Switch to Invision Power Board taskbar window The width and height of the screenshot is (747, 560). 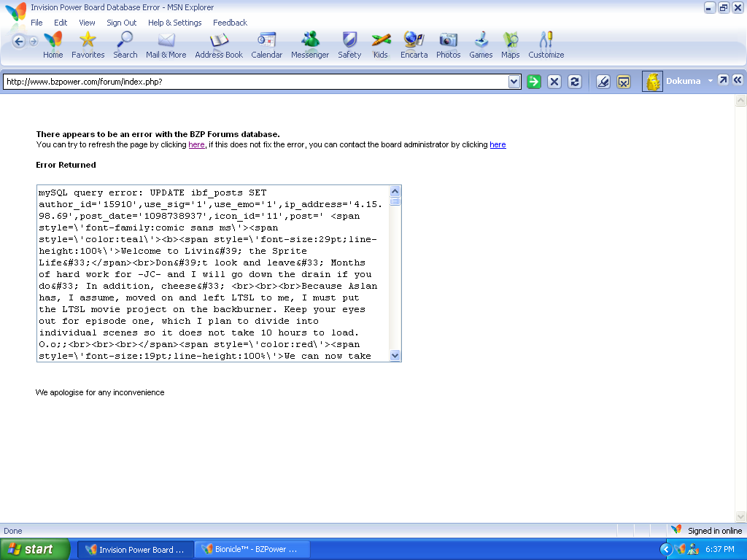[x=135, y=550]
